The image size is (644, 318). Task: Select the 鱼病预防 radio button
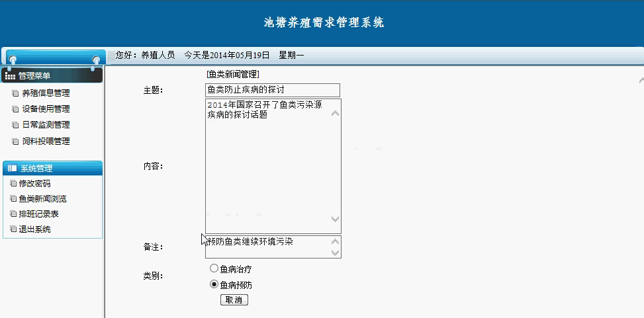[214, 284]
